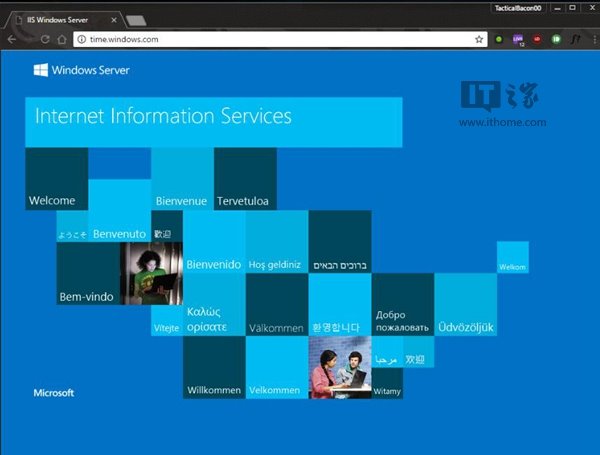Click the red extension icon
Screen dimensions: 600x455
pos(537,39)
